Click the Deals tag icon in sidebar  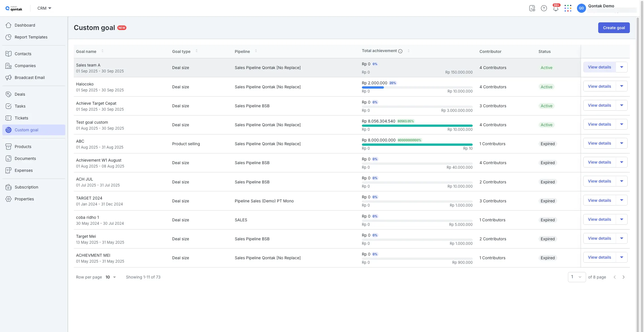click(x=8, y=94)
